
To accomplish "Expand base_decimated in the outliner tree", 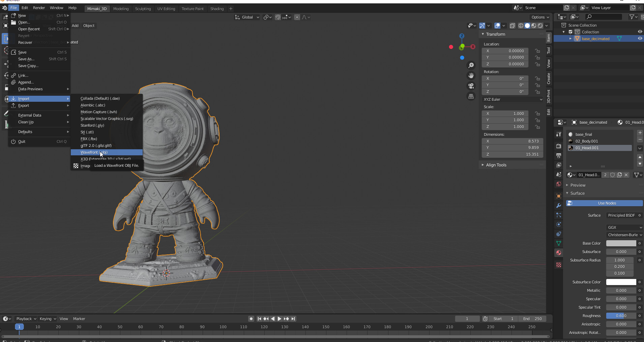I will tap(570, 38).
